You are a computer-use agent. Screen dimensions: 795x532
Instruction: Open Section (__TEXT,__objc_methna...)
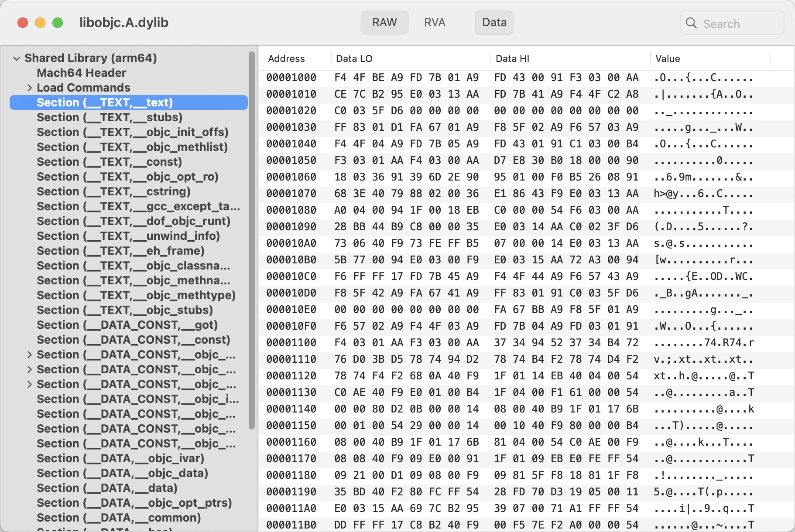click(x=134, y=280)
